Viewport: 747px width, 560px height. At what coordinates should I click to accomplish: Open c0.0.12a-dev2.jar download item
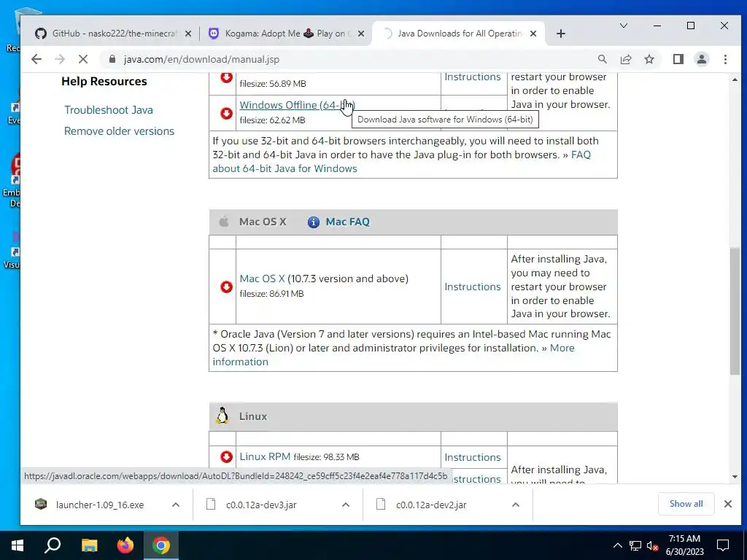click(430, 505)
